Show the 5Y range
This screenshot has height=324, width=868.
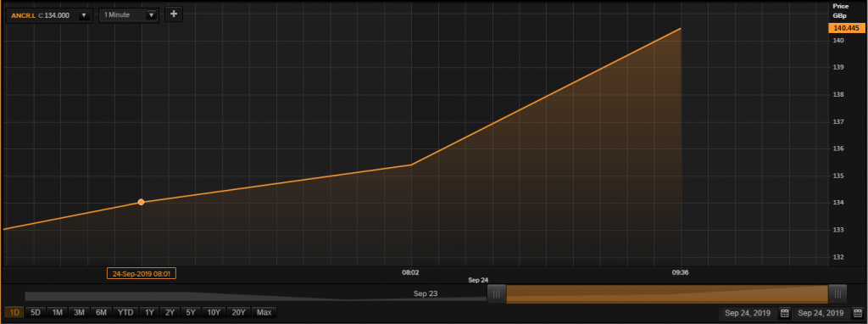[x=191, y=312]
